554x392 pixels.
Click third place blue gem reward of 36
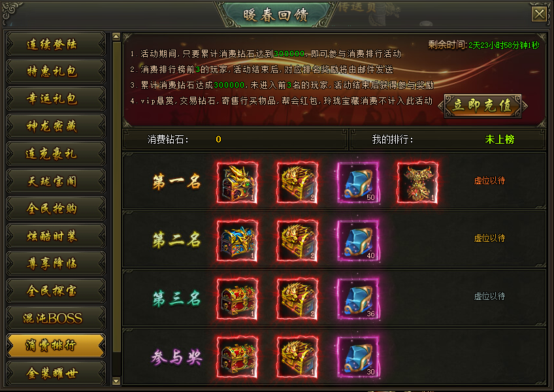[358, 299]
